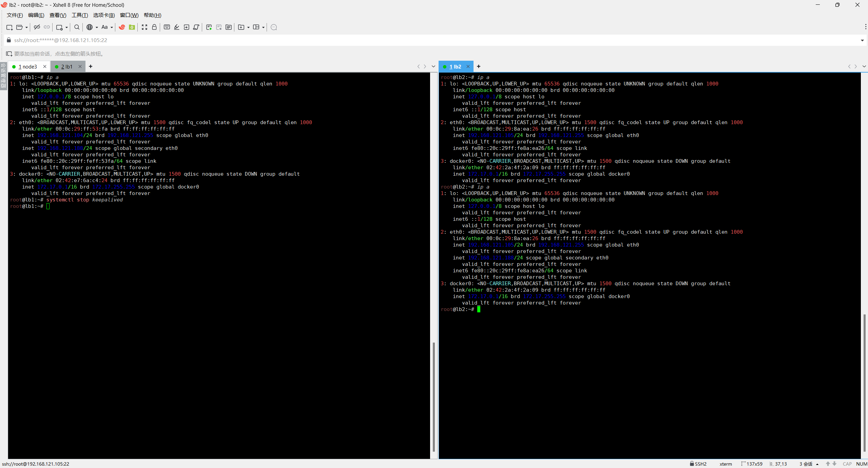868x468 pixels.
Task: Expand the Open folder dropdown arrow
Action: [x=26, y=27]
